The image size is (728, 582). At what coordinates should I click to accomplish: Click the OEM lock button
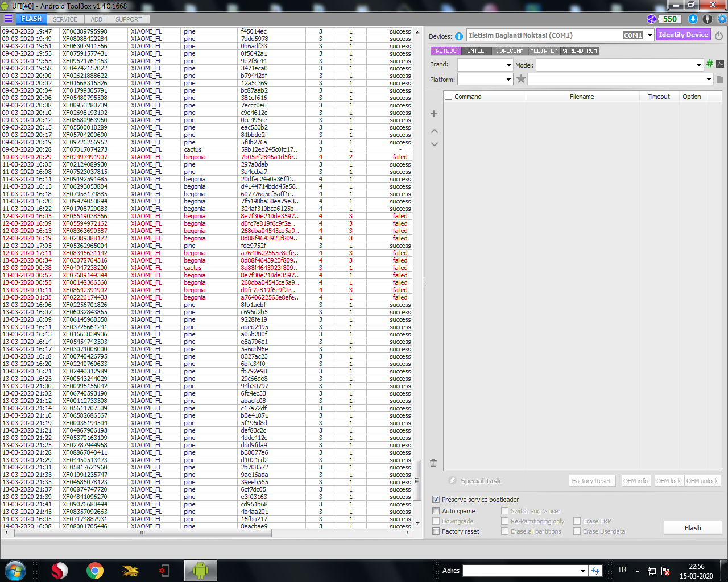[x=669, y=481]
